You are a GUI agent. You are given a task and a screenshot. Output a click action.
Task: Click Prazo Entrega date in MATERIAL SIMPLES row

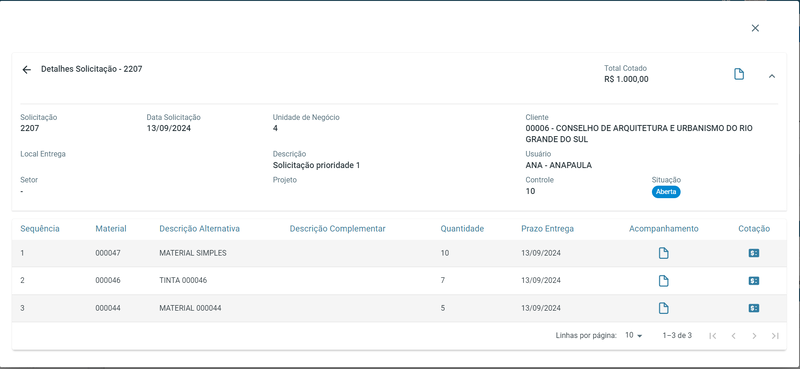click(541, 253)
